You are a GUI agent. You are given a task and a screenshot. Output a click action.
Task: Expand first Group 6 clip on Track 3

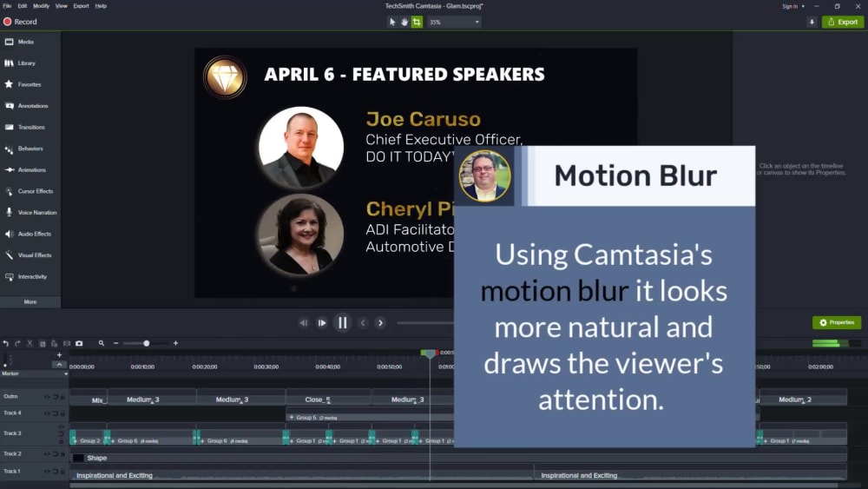(x=113, y=441)
